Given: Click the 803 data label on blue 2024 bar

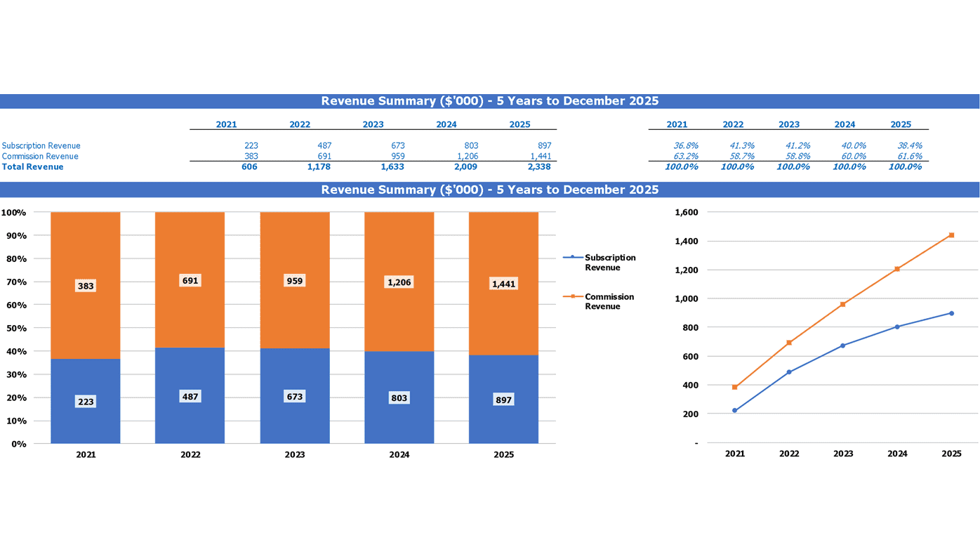Looking at the screenshot, I should point(399,398).
